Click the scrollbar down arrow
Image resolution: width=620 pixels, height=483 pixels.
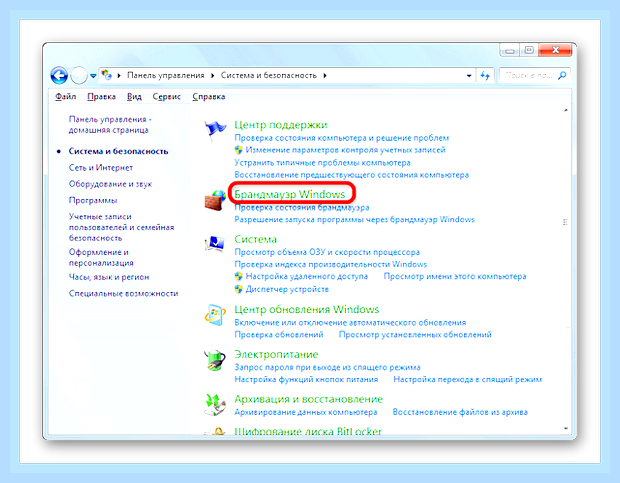pyautogui.click(x=566, y=428)
